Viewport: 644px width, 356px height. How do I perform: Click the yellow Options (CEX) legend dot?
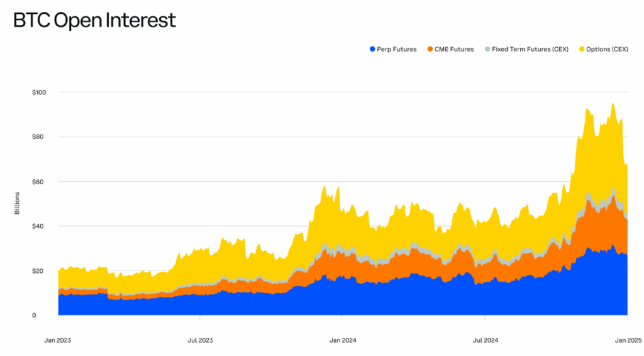tap(582, 49)
